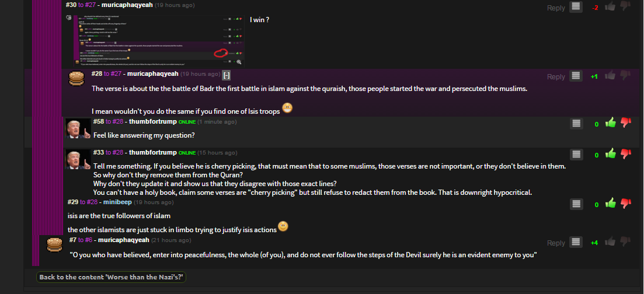Collapse comment #28 with the [-] toggle

(227, 75)
